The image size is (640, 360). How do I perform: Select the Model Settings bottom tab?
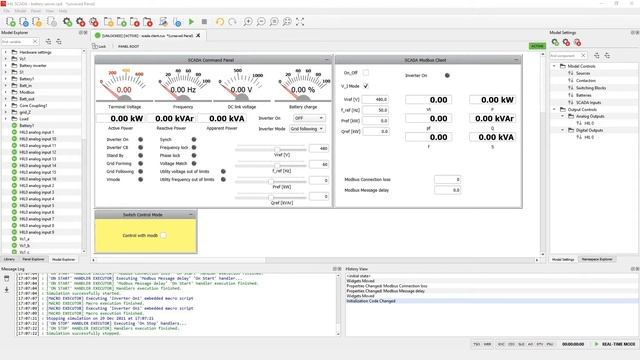(x=563, y=259)
